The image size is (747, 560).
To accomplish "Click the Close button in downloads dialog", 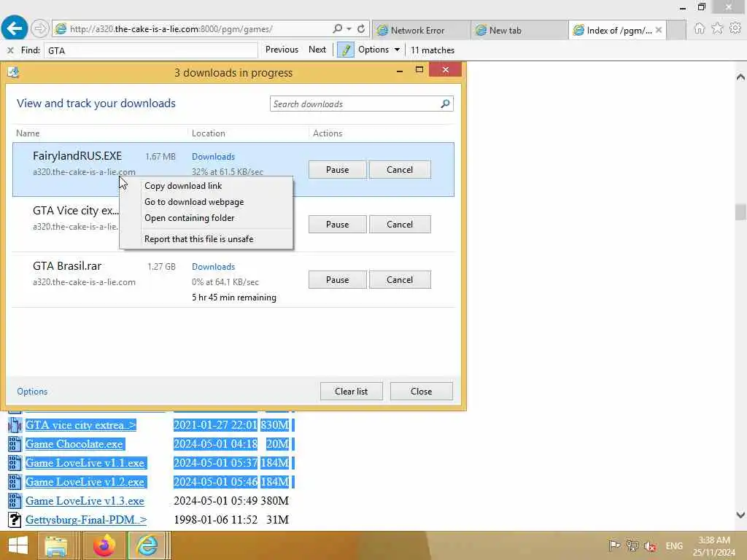I will 421,391.
